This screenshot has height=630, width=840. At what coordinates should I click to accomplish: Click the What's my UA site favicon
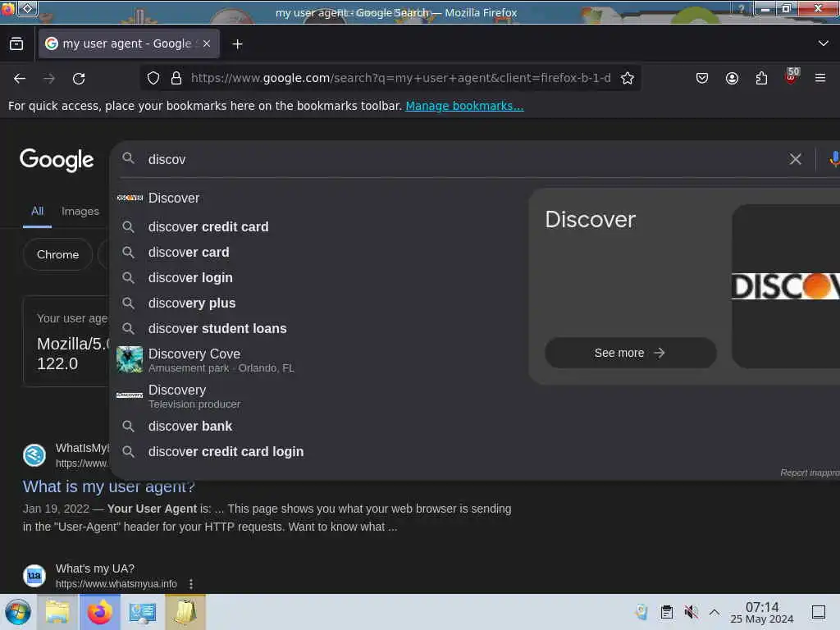click(x=34, y=575)
